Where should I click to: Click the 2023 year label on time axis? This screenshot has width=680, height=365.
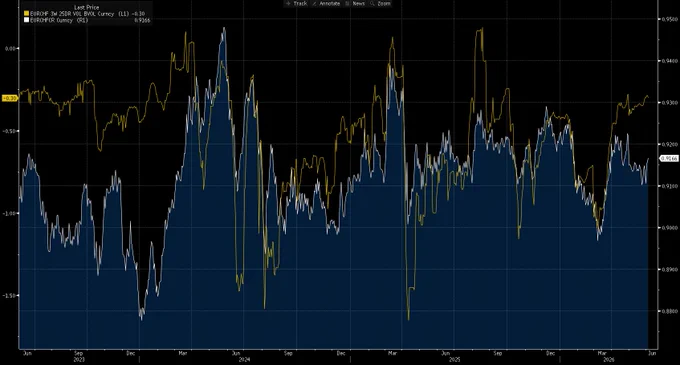coord(79,360)
